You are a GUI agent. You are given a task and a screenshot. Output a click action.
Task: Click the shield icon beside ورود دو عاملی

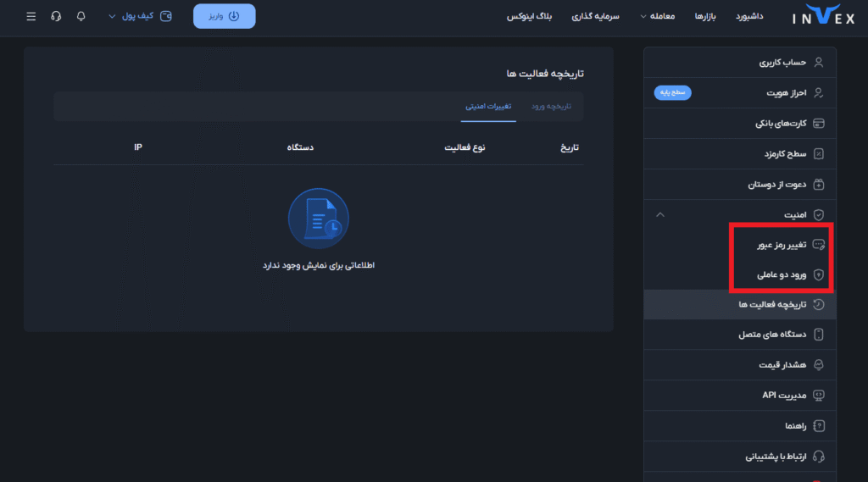click(819, 274)
